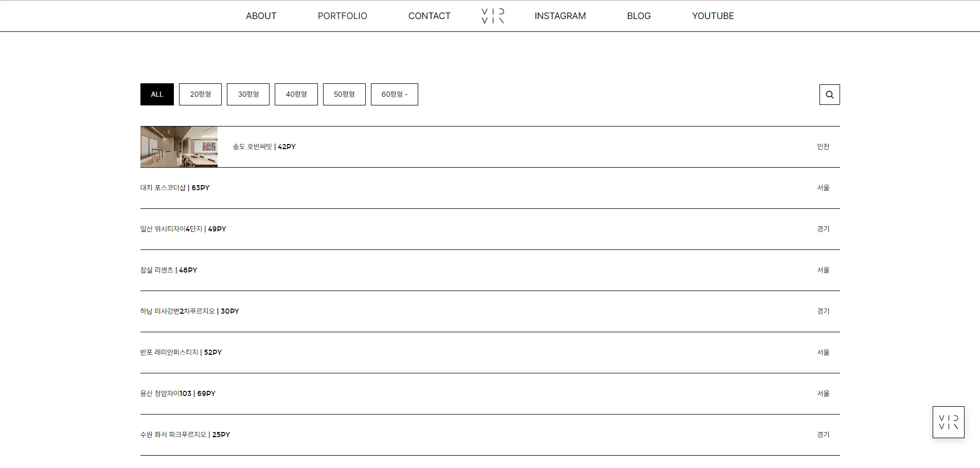This screenshot has height=468, width=980.
Task: Open the 대치 포스코더샵 63PY entry
Action: coord(175,188)
